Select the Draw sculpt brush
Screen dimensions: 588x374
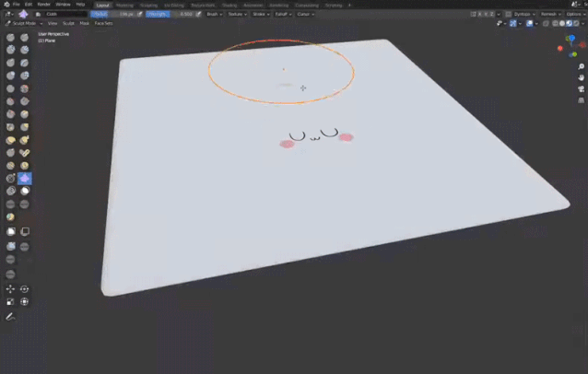(x=10, y=38)
